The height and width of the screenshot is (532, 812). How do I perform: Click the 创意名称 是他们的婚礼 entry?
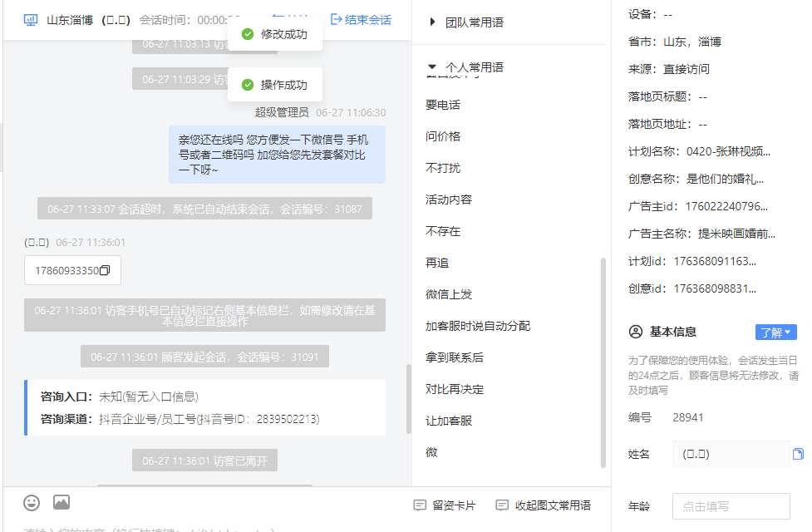[x=696, y=180]
